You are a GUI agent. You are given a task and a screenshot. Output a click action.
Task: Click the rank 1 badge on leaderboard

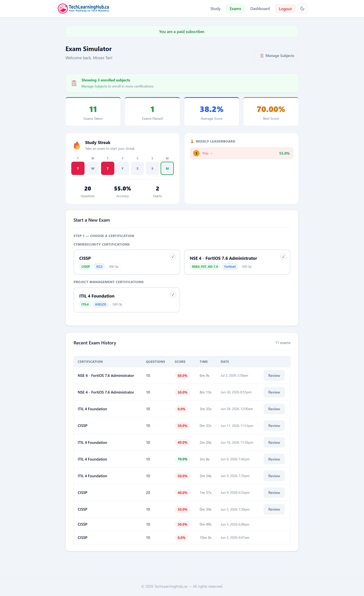pos(196,153)
